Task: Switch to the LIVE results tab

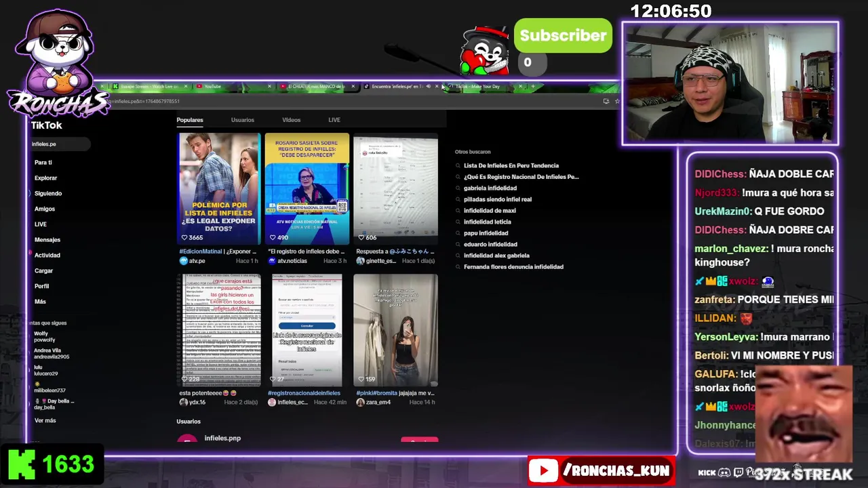Action: [x=334, y=120]
